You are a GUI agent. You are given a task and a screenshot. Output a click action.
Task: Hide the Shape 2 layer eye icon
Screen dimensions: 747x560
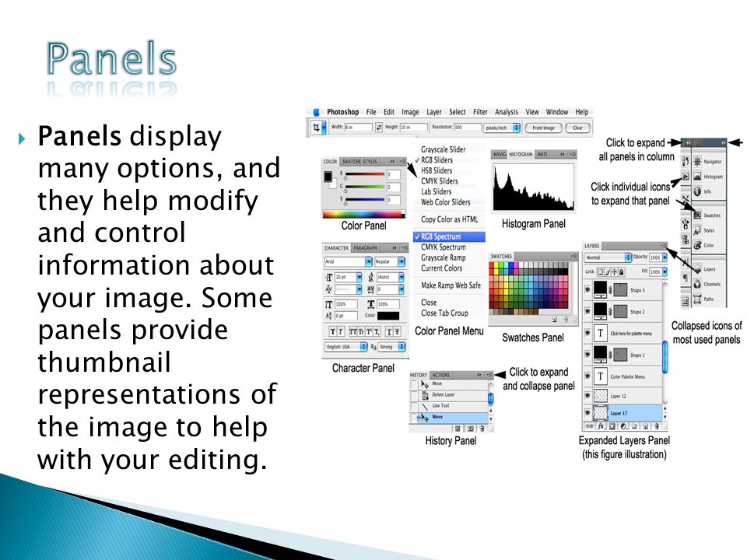(x=588, y=311)
